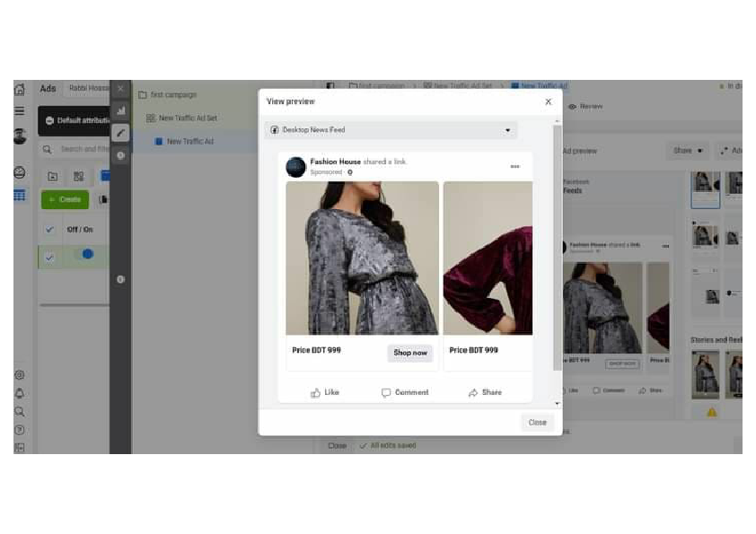The height and width of the screenshot is (534, 756).
Task: Click the Fashion House page avatar
Action: 295,167
